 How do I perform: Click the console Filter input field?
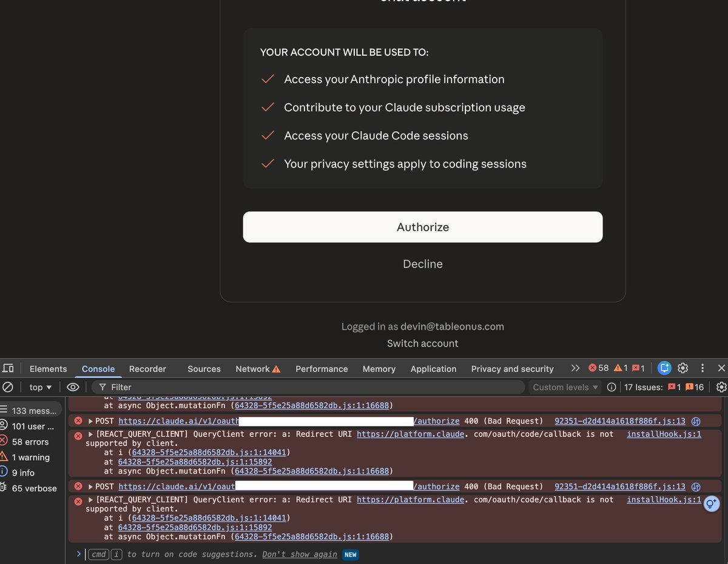(308, 387)
